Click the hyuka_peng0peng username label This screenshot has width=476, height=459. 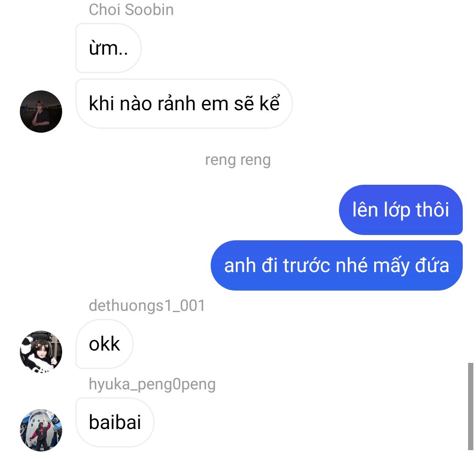tap(152, 384)
